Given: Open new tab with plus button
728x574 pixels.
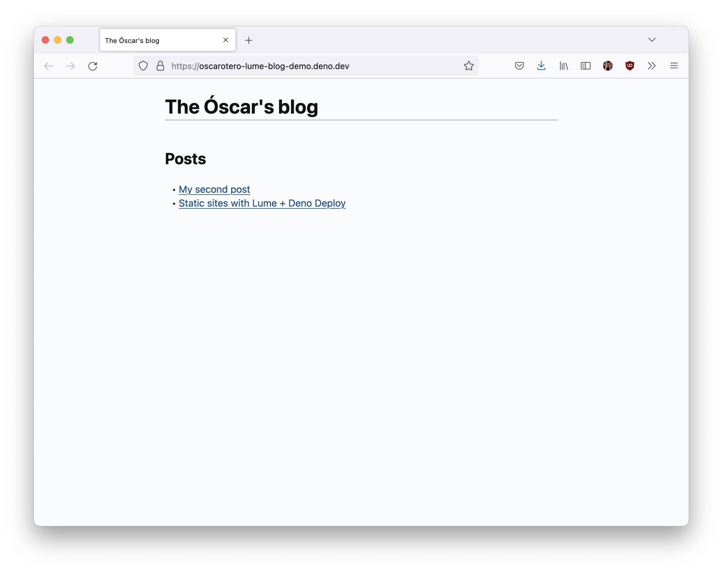Looking at the screenshot, I should point(249,40).
